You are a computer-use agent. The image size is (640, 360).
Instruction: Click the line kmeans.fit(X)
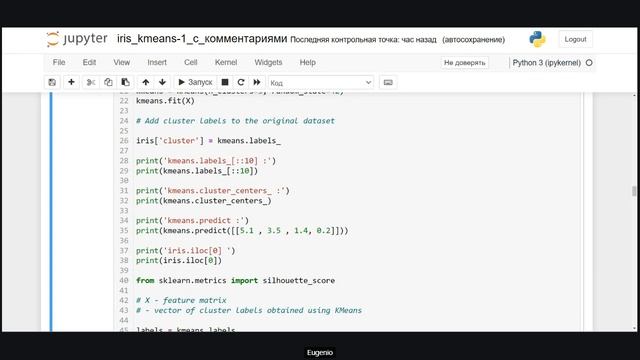click(165, 101)
